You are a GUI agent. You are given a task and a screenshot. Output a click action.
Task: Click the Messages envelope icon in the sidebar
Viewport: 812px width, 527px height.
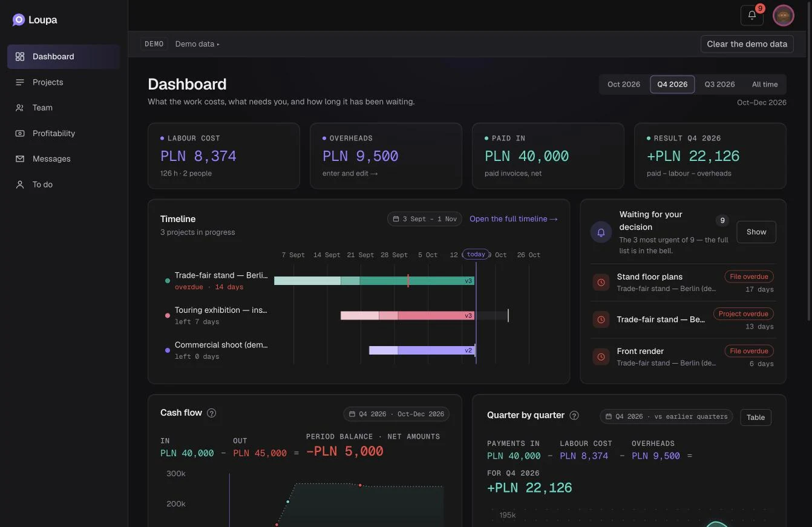tap(20, 159)
